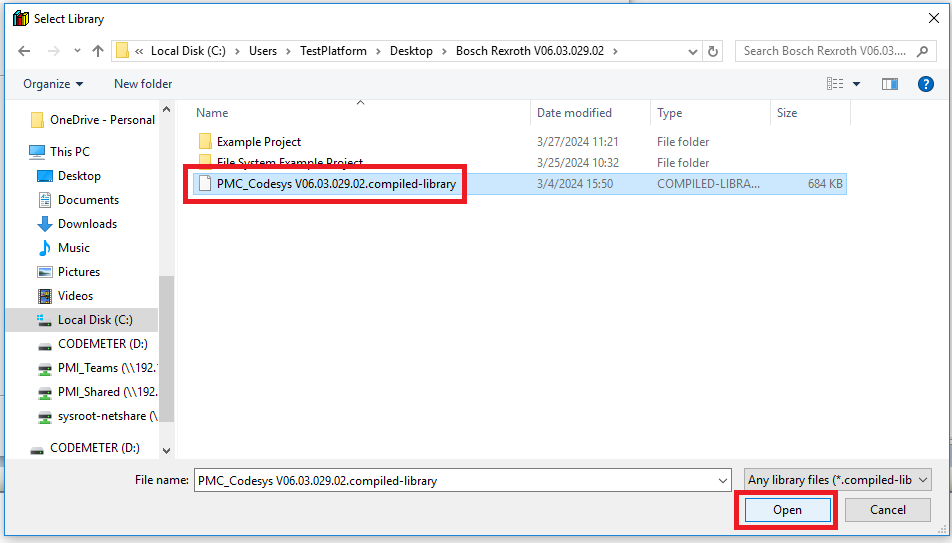Sort files by Date modified column
952x543 pixels.
click(x=574, y=113)
